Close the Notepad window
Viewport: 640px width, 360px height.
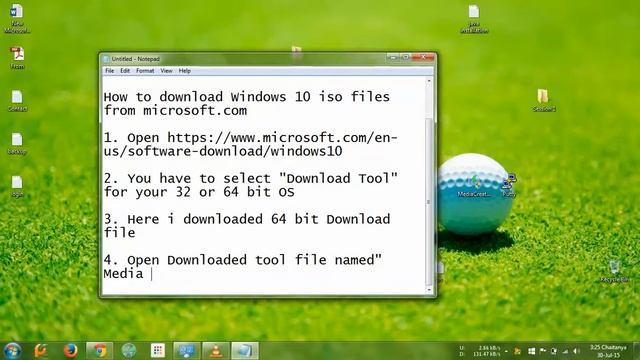(x=423, y=58)
